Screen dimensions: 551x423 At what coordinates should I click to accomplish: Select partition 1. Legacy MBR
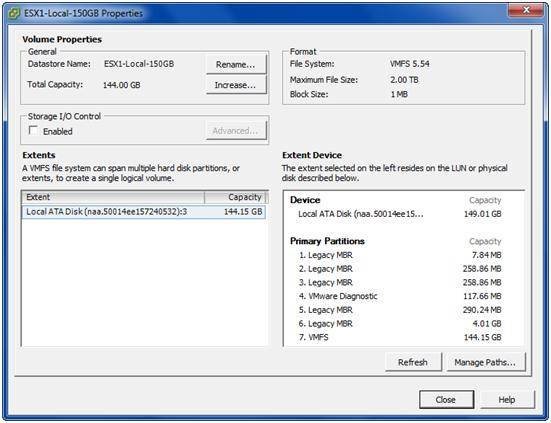click(x=326, y=255)
